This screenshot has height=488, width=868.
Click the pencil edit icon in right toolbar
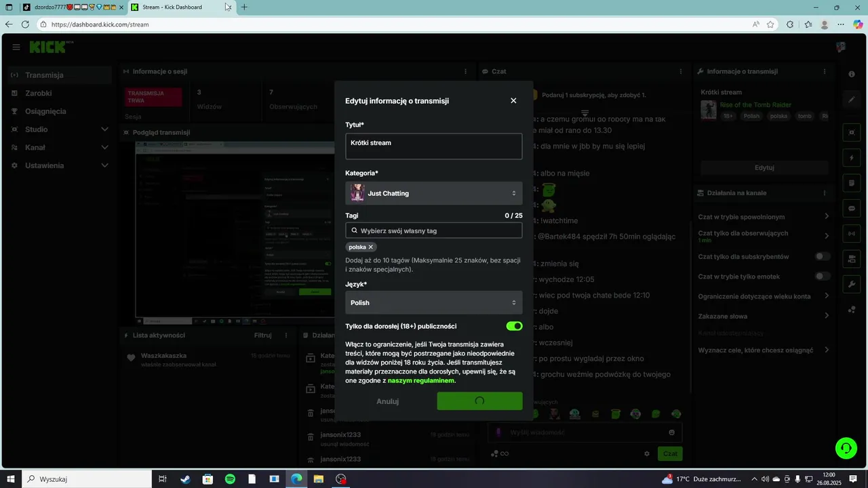click(x=852, y=100)
